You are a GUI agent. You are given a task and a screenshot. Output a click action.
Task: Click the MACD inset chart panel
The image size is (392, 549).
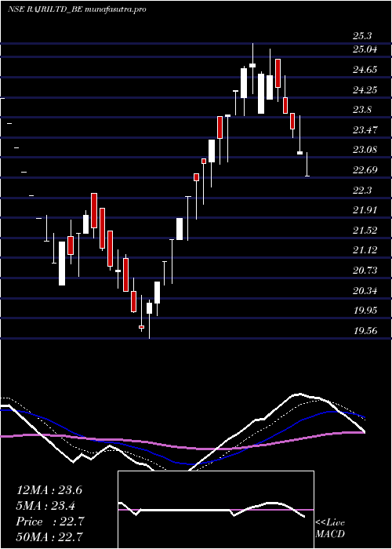coord(216,510)
